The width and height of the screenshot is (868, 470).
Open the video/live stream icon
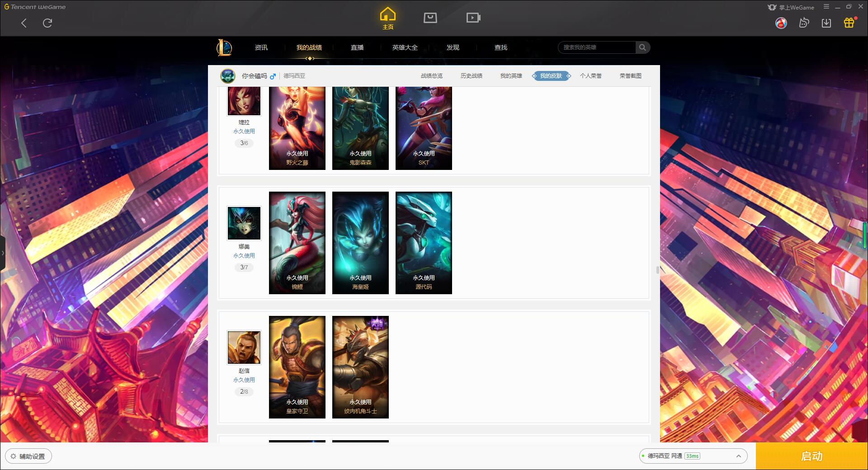click(473, 18)
